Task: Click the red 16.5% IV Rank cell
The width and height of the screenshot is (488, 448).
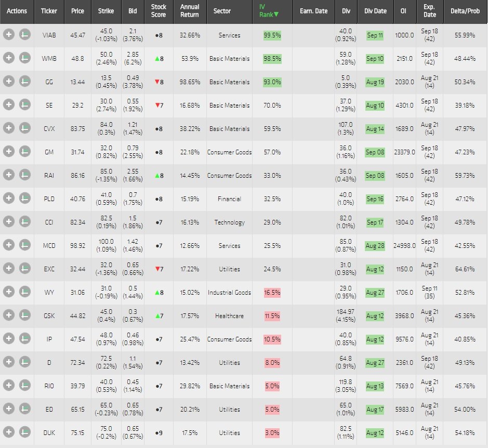Action: [x=272, y=292]
